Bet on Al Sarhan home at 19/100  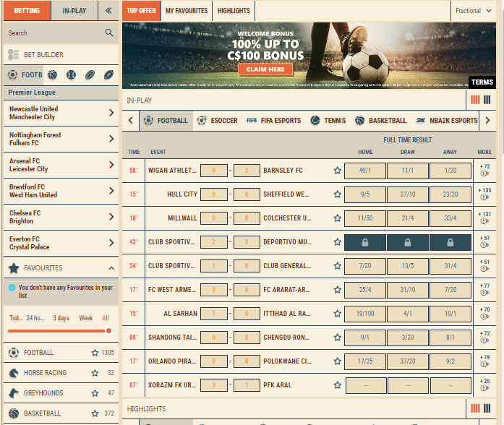click(365, 314)
